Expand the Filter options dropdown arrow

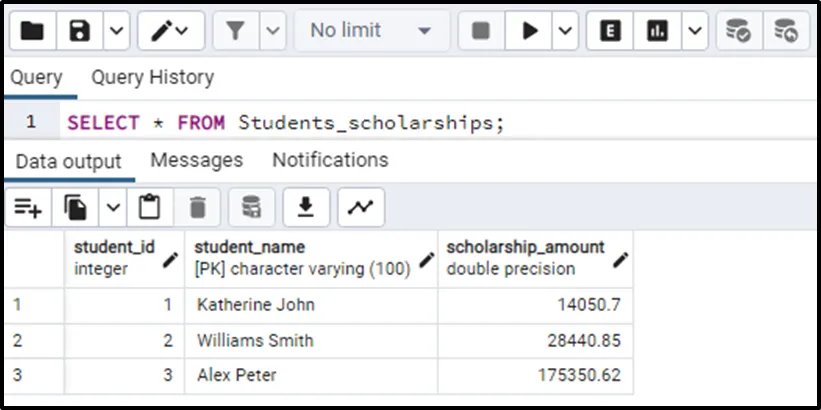(x=273, y=31)
